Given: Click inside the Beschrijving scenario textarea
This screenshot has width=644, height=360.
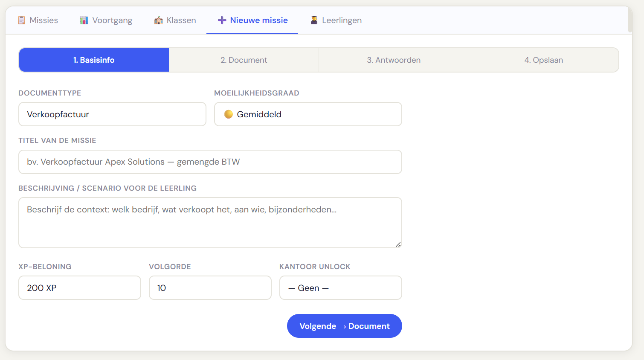Looking at the screenshot, I should tap(210, 222).
